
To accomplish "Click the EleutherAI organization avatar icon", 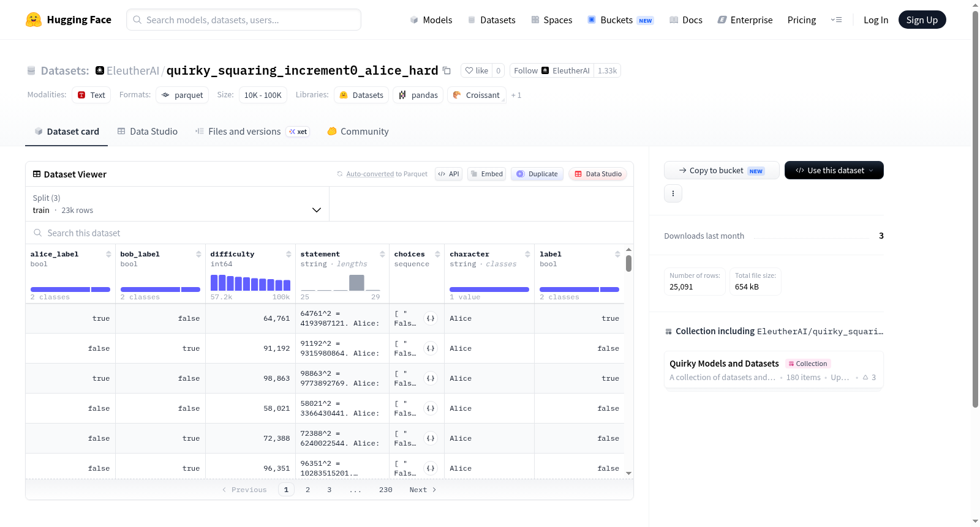I will pyautogui.click(x=100, y=70).
